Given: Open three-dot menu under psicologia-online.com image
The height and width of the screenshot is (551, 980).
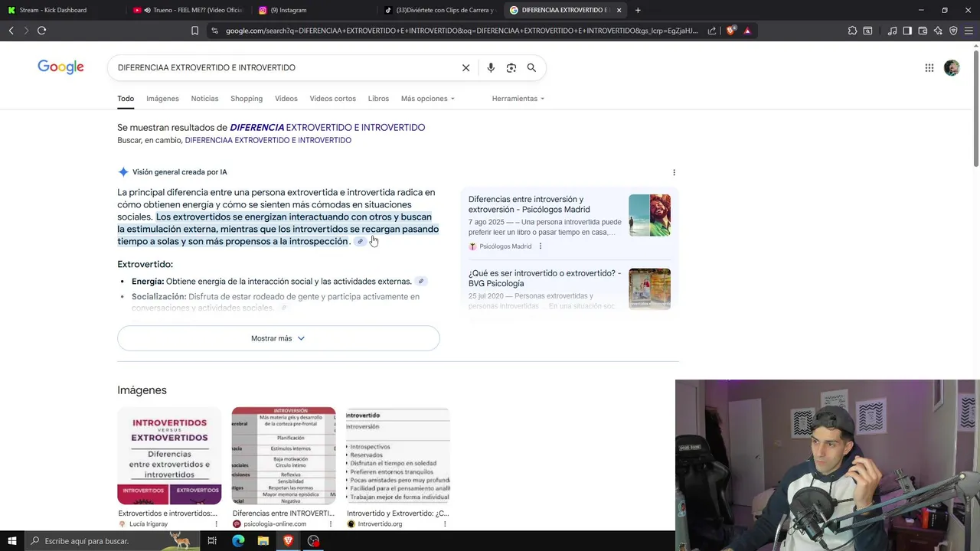Looking at the screenshot, I should pyautogui.click(x=331, y=524).
